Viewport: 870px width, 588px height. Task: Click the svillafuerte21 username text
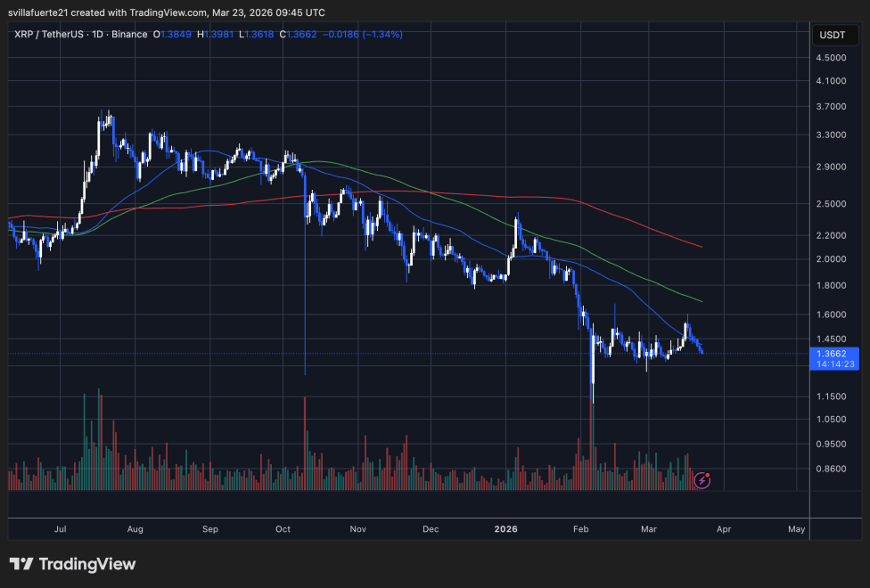(33, 12)
